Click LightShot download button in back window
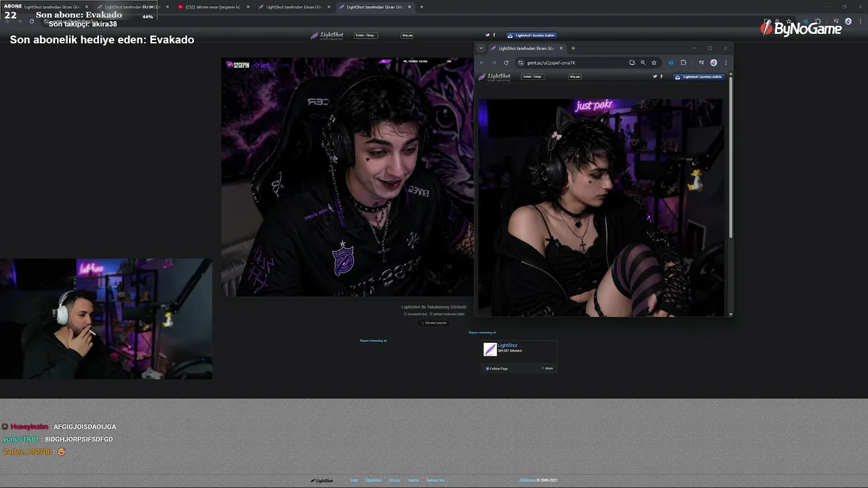The image size is (868, 488). coord(531,35)
